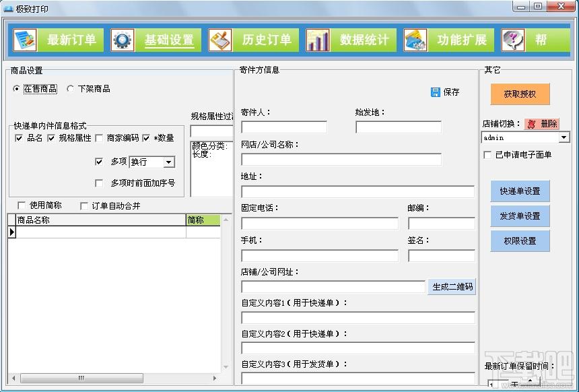Uncheck the 多项 checkbox
Viewport: 579px width, 392px height.
98,162
